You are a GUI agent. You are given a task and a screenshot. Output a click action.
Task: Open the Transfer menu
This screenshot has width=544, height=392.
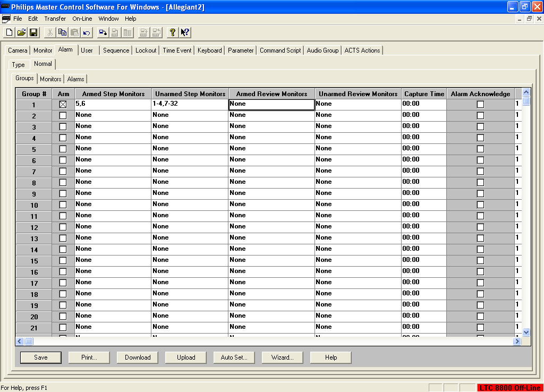(55, 19)
